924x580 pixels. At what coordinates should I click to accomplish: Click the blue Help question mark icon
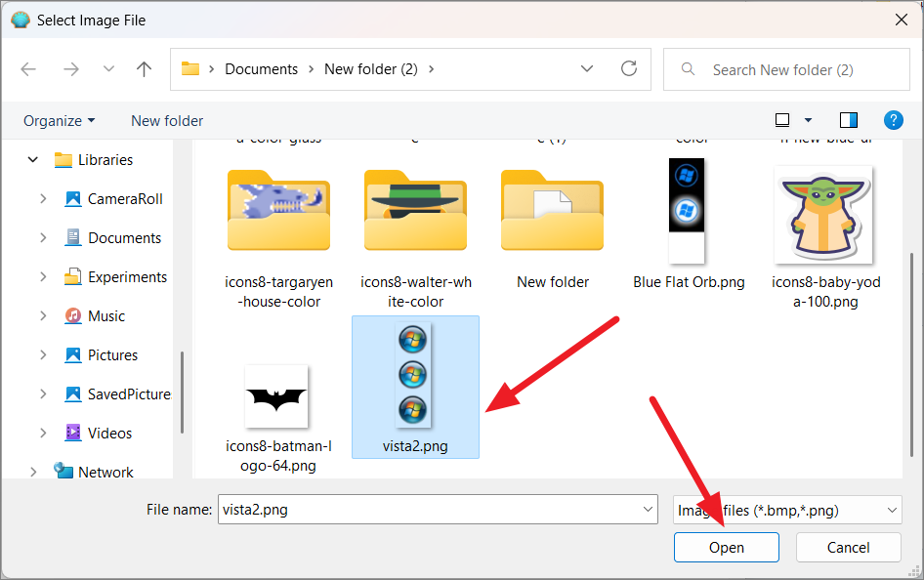[893, 120]
